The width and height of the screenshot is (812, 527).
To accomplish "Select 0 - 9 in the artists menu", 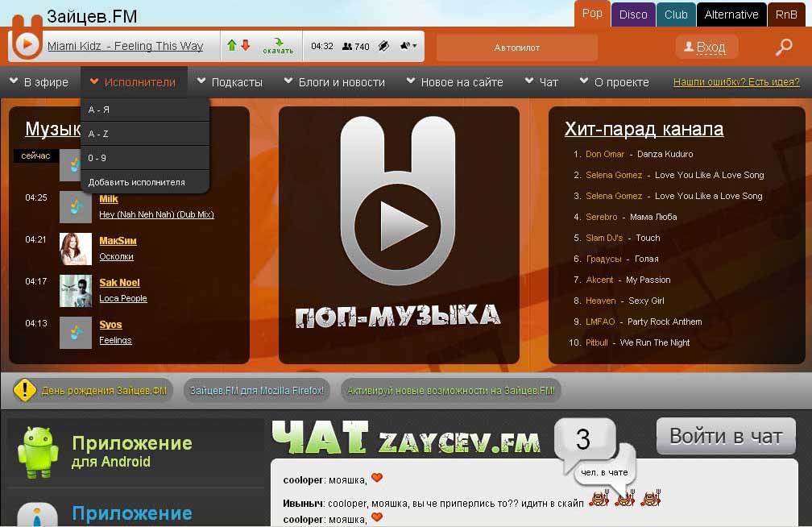I will pos(145,158).
